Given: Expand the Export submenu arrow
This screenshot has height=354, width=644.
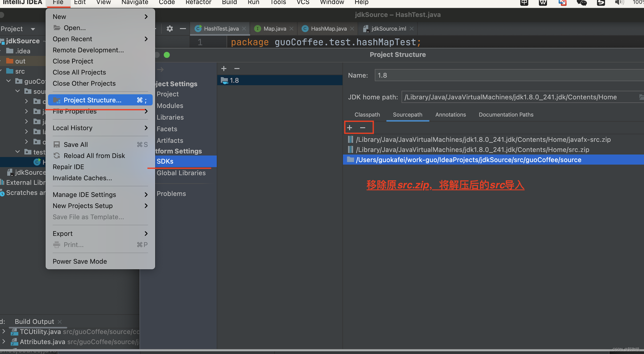Looking at the screenshot, I should point(146,233).
